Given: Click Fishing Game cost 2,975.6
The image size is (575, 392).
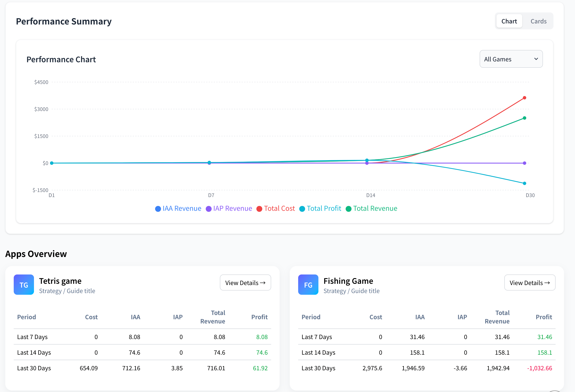Looking at the screenshot, I should click(x=372, y=368).
